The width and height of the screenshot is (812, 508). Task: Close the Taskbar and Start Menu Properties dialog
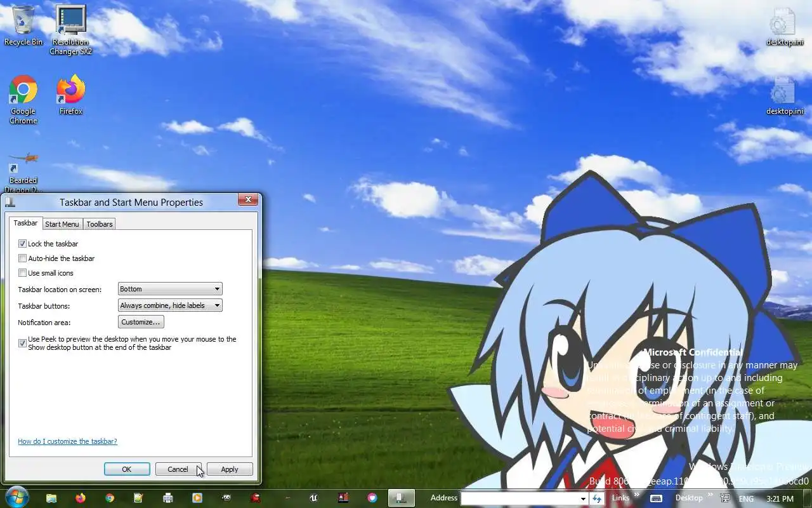[248, 200]
